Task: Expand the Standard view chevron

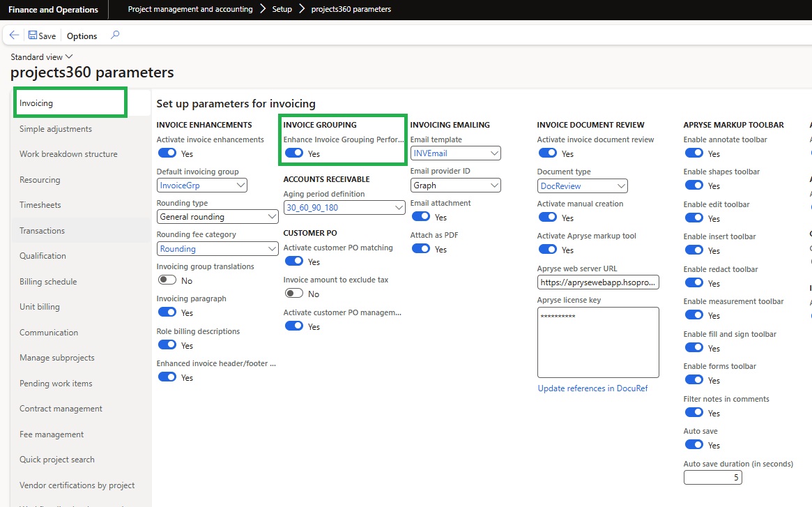Action: tap(68, 56)
